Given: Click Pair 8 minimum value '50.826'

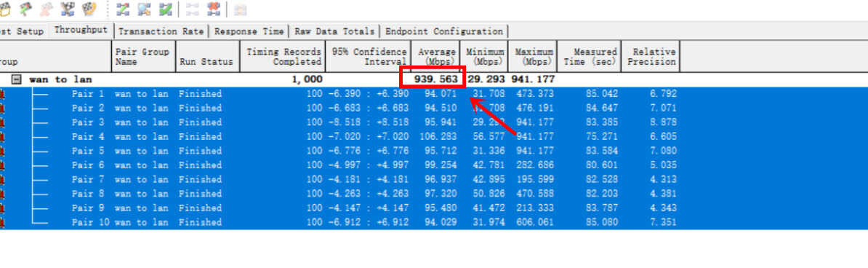Looking at the screenshot, I should (x=489, y=194).
